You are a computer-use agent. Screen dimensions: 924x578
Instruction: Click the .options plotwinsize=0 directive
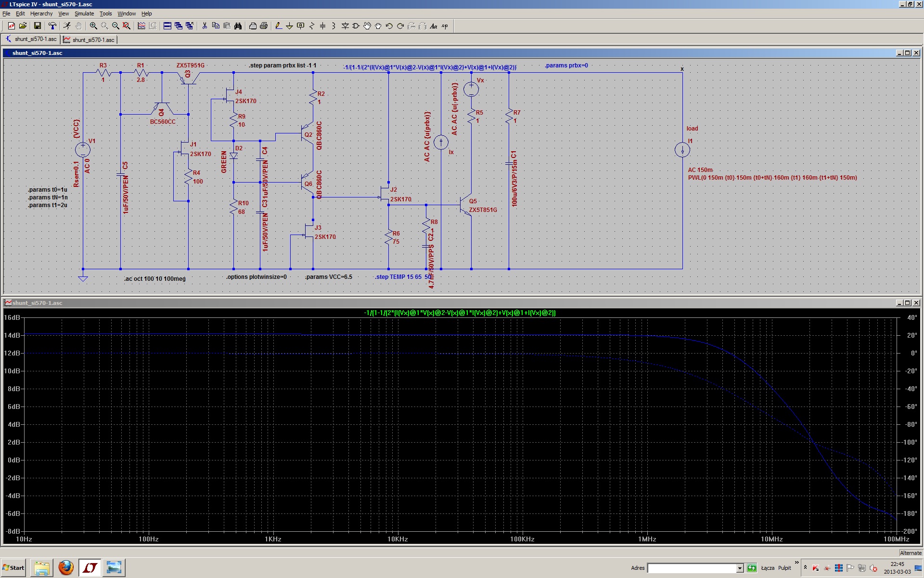pos(257,277)
